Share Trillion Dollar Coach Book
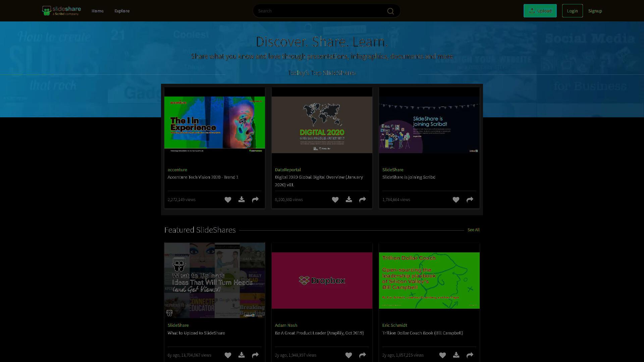 click(x=470, y=355)
